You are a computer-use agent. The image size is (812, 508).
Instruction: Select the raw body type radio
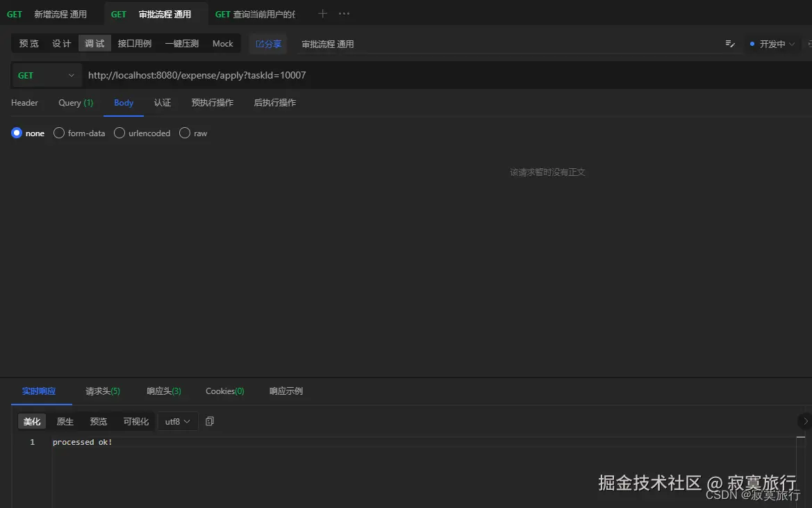[x=185, y=133]
